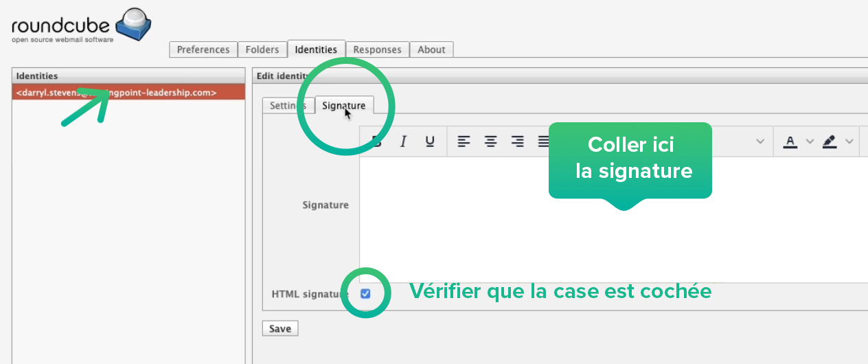
Task: Center align signature text
Action: pyautogui.click(x=491, y=141)
